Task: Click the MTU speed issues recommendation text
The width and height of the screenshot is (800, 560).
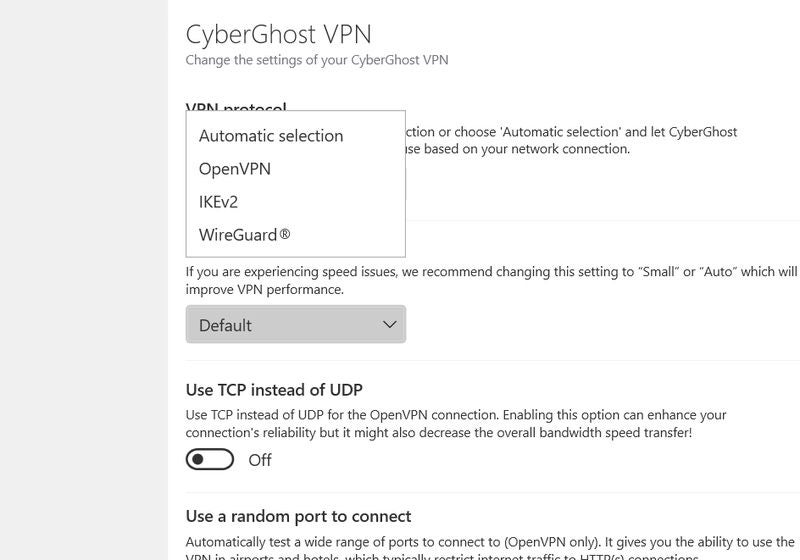Action: [x=491, y=280]
